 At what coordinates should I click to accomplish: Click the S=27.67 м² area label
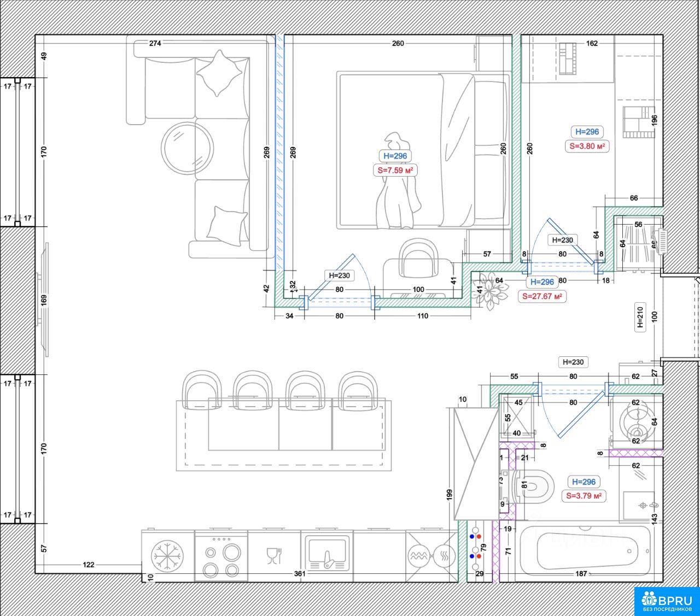point(541,296)
